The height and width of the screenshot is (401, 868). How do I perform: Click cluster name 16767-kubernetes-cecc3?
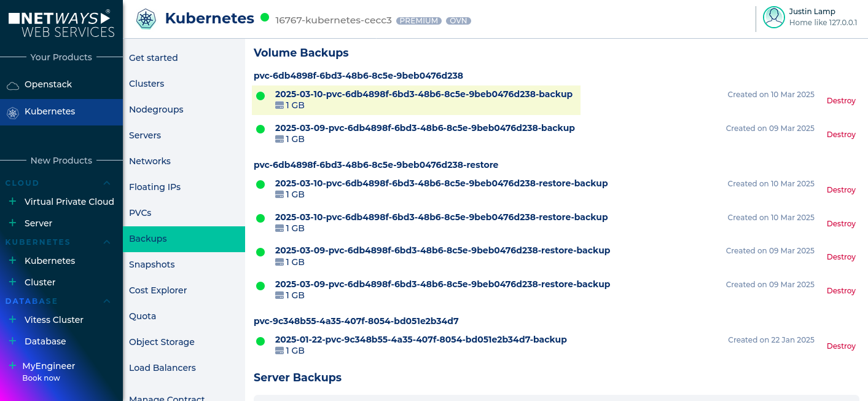tap(334, 20)
